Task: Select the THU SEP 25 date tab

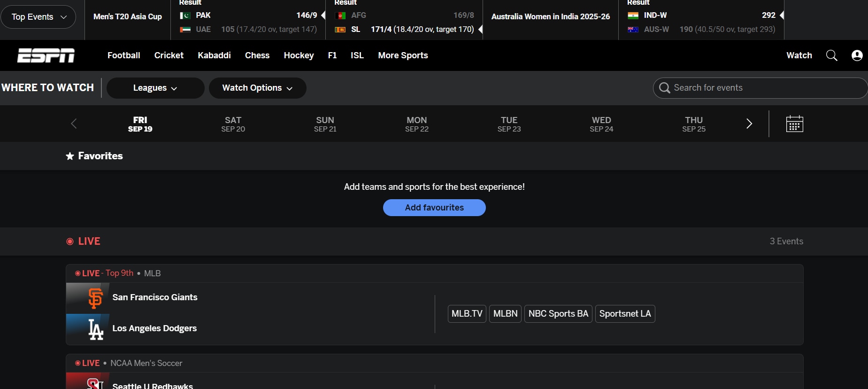Action: click(694, 124)
